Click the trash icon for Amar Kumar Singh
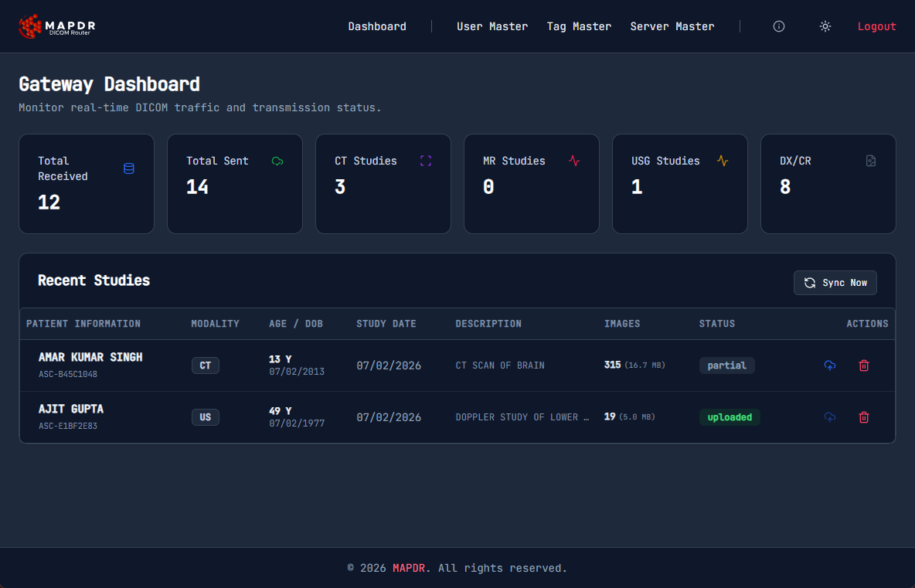 pyautogui.click(x=864, y=365)
